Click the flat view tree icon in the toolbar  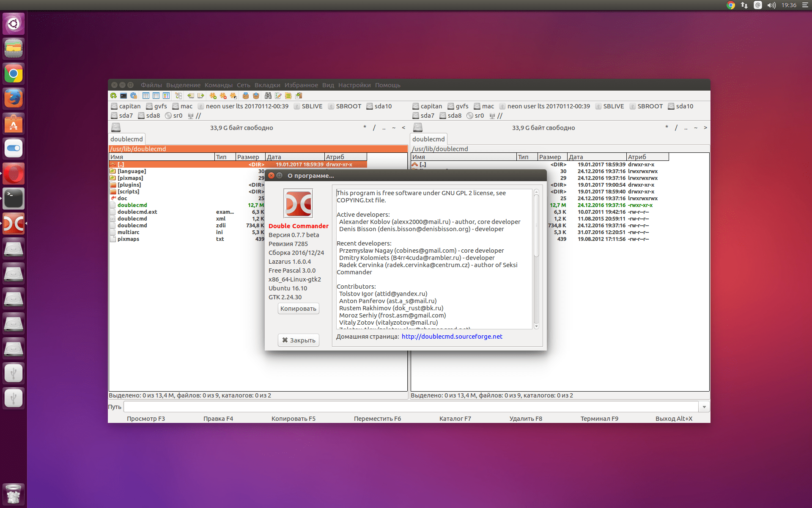tap(178, 96)
